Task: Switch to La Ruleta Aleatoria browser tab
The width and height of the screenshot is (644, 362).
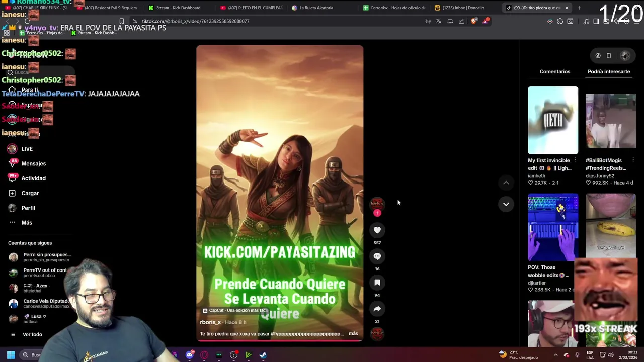Action: [x=316, y=8]
